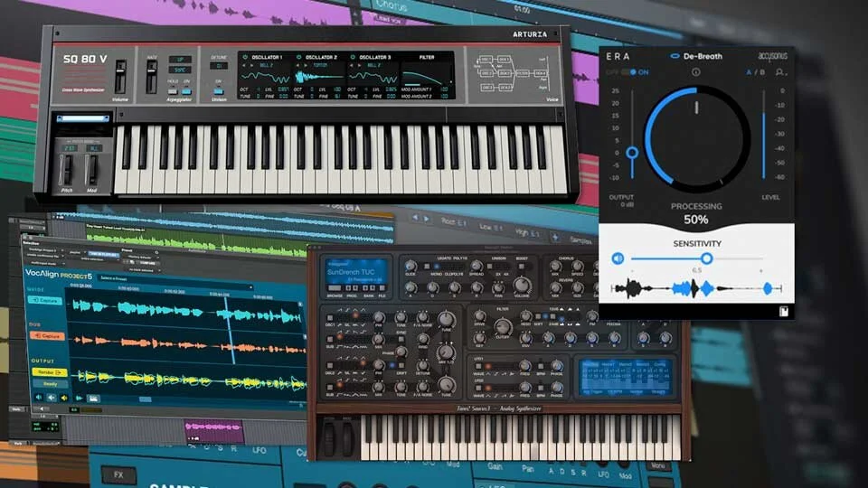This screenshot has height=488, width=868.
Task: Click the Saurus Chorus Mix knob
Action: (x=554, y=266)
